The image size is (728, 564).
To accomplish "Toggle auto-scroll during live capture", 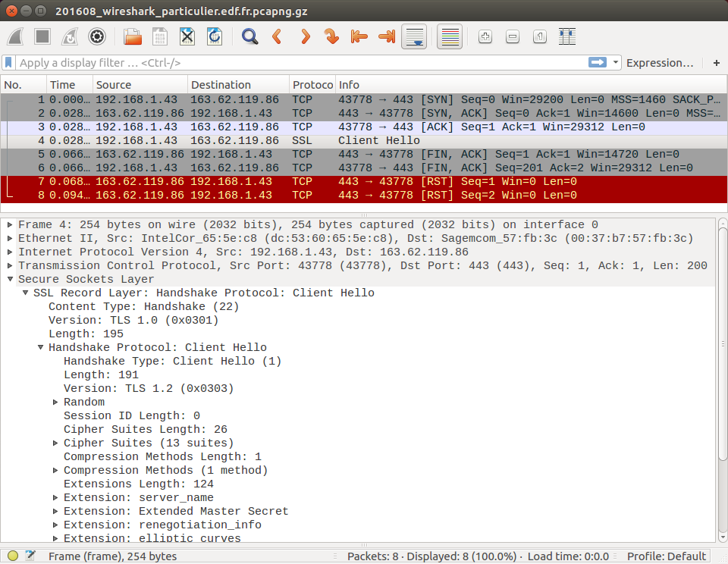I will pos(414,36).
